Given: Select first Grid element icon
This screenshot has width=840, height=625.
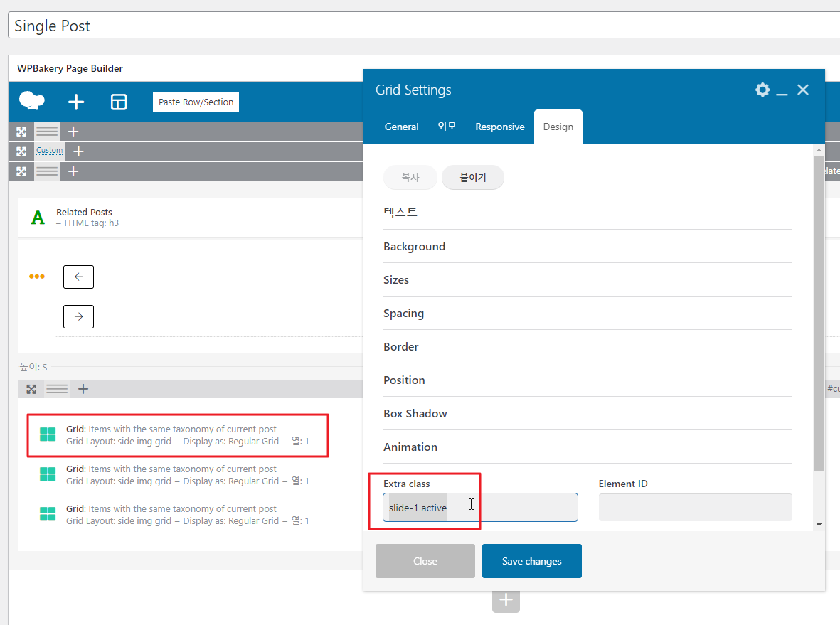Looking at the screenshot, I should pyautogui.click(x=48, y=434).
